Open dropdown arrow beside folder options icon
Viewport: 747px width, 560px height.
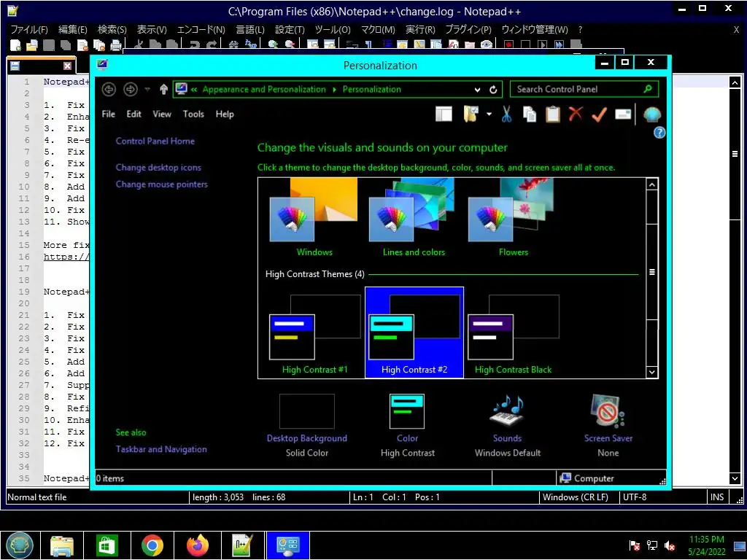pyautogui.click(x=489, y=114)
